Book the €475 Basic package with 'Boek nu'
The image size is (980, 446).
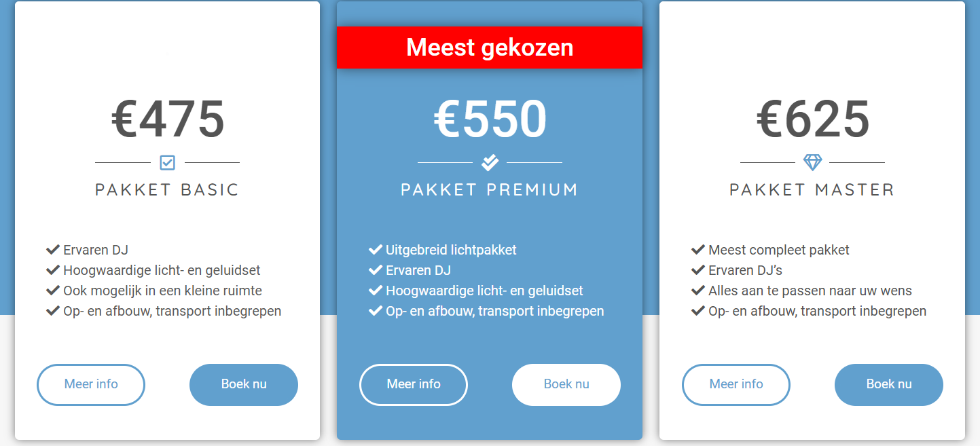pos(244,385)
